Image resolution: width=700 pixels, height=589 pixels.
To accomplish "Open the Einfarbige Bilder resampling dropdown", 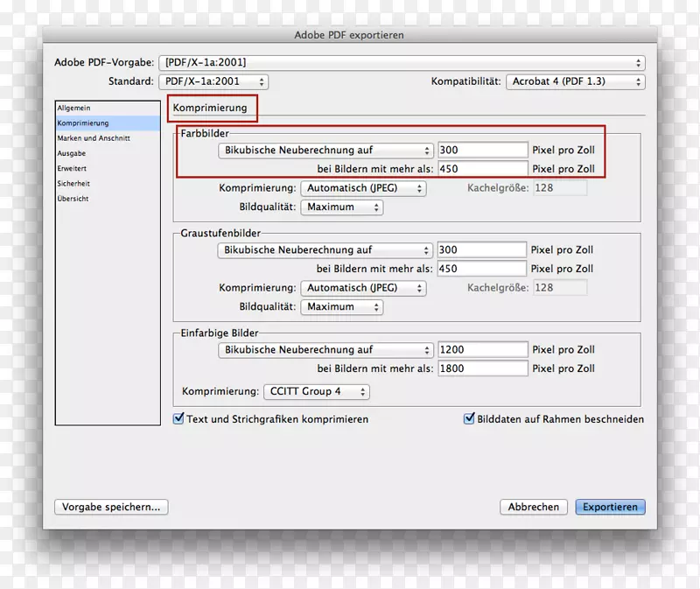I will pos(324,349).
